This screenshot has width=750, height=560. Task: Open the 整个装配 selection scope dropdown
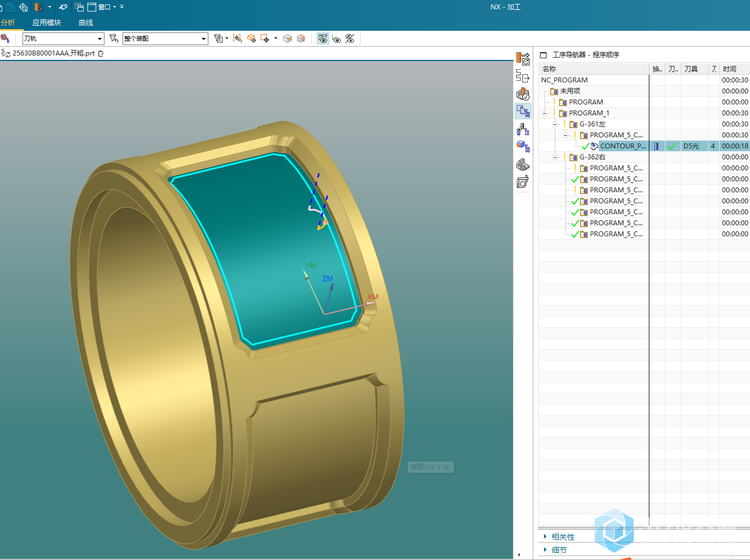click(165, 38)
